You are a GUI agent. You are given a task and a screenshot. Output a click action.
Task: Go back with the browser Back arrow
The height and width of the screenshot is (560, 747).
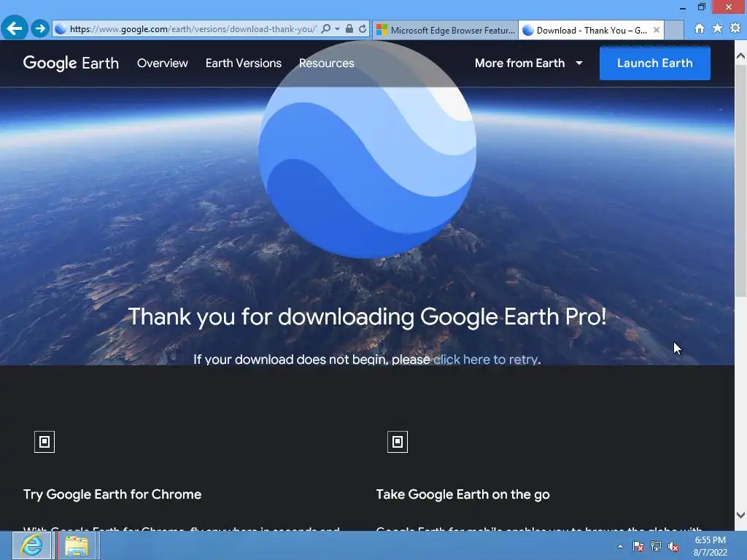pyautogui.click(x=15, y=28)
